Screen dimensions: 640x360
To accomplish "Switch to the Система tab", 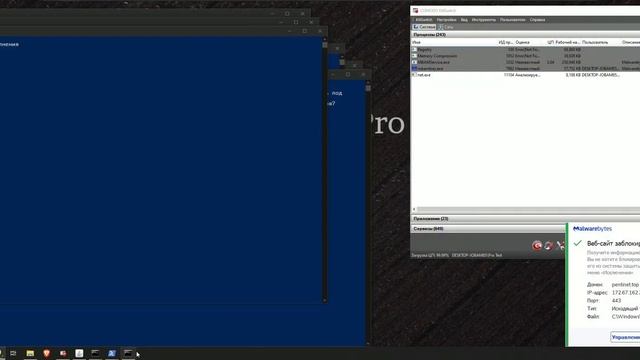I will [x=424, y=27].
